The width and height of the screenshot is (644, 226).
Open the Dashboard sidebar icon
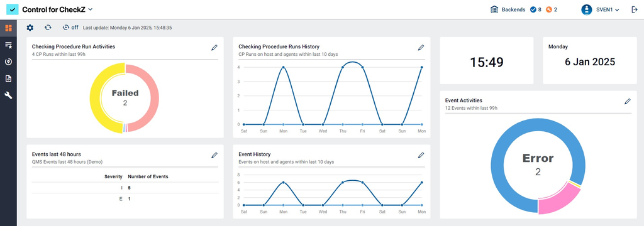(x=8, y=28)
